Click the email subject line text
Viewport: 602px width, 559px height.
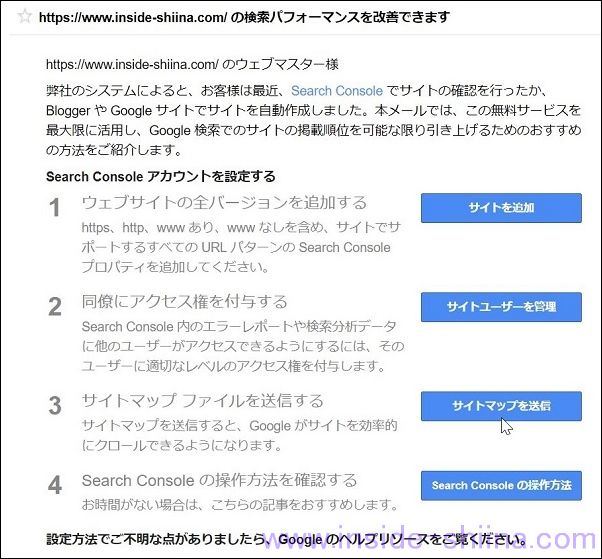point(244,17)
